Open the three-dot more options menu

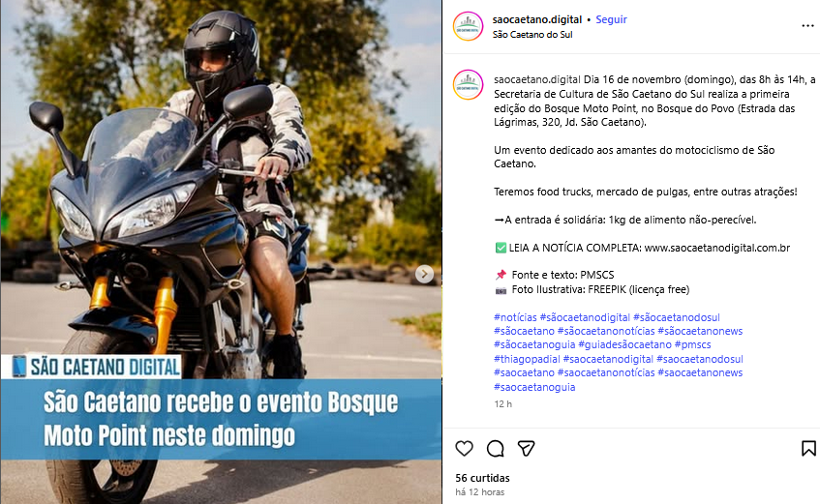coord(808,25)
